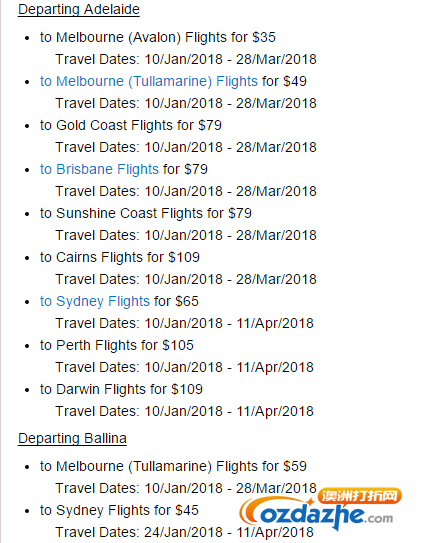Open the Brisbane Flights link

click(x=99, y=169)
